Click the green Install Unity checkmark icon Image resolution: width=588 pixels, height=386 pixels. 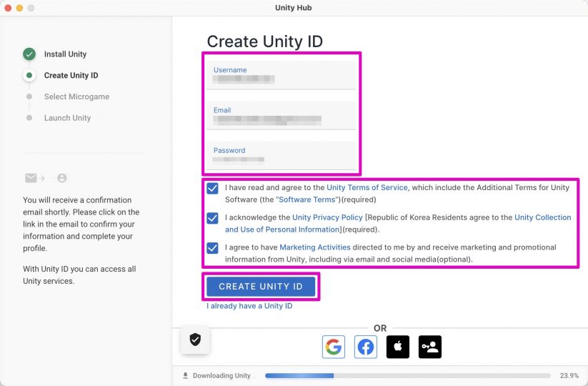(29, 54)
